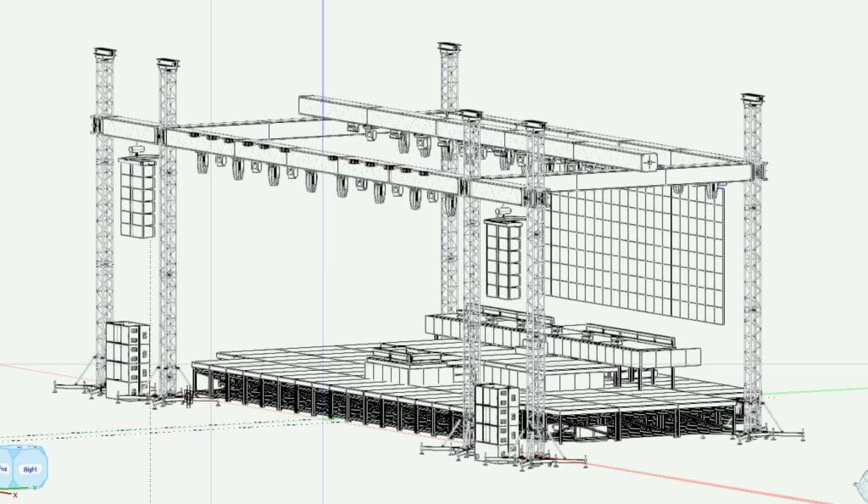Select the center hanging line array speakers
Screen dimensions: 868x504
pyautogui.click(x=503, y=257)
